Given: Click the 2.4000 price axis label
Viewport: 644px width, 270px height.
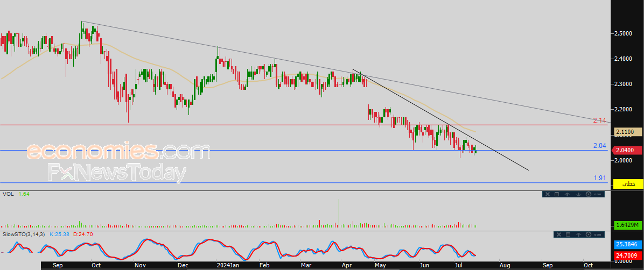Looking at the screenshot, I should 622,59.
